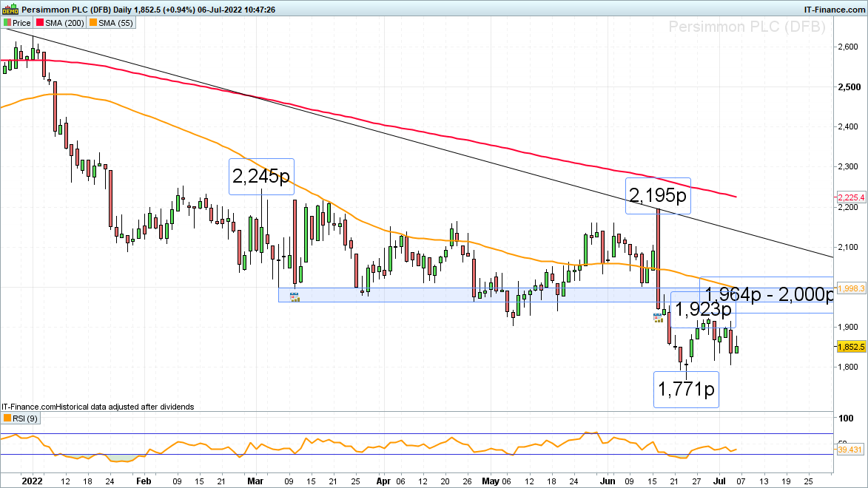Click the Feb label on the date axis
The width and height of the screenshot is (868, 488).
[x=144, y=481]
